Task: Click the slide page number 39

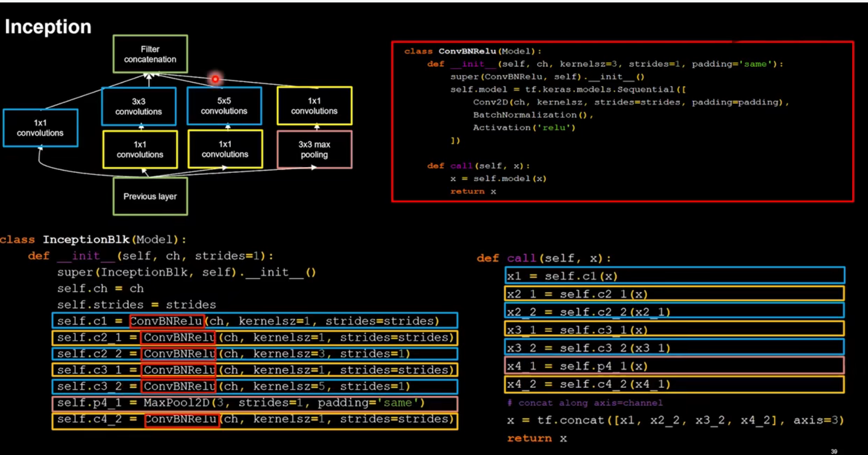Action: click(834, 451)
